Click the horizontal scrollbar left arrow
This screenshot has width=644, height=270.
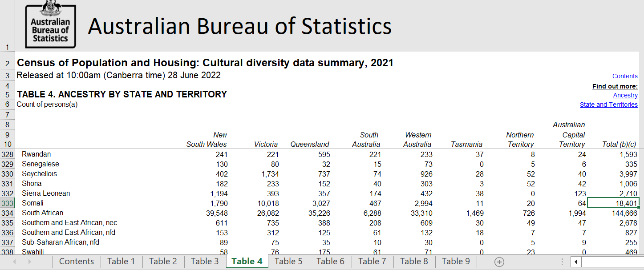(x=576, y=262)
